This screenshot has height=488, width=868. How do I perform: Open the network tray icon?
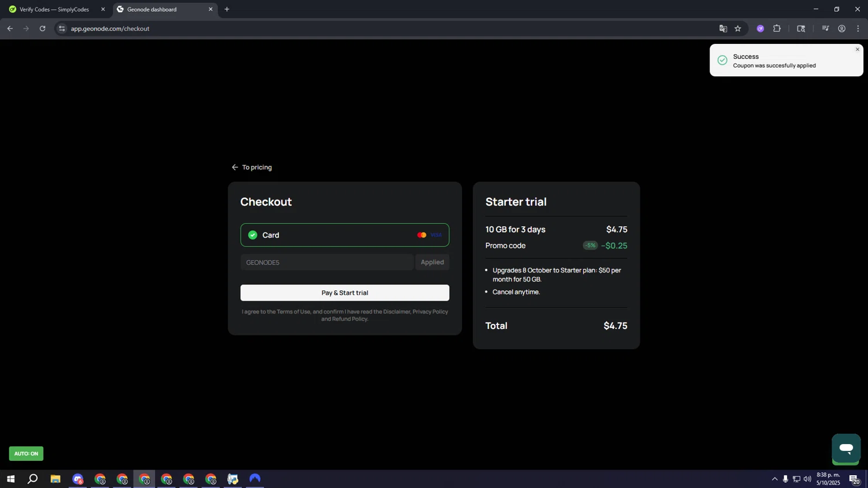tap(796, 479)
